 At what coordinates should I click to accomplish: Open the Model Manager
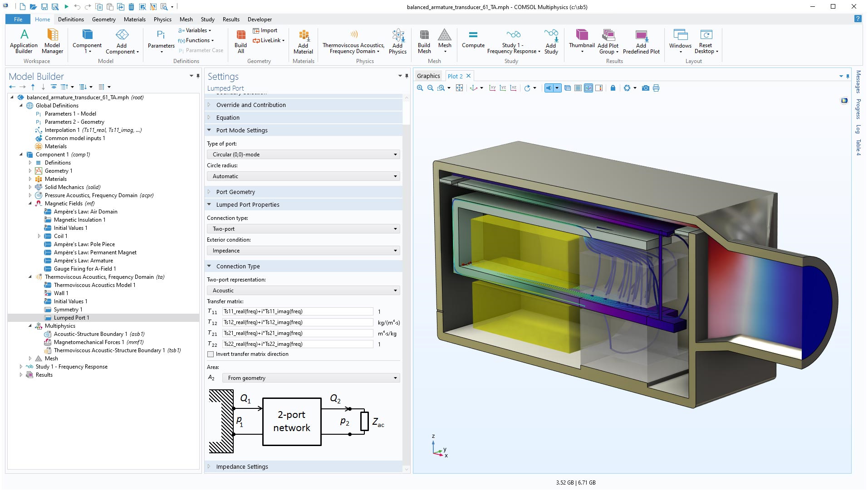tap(52, 41)
